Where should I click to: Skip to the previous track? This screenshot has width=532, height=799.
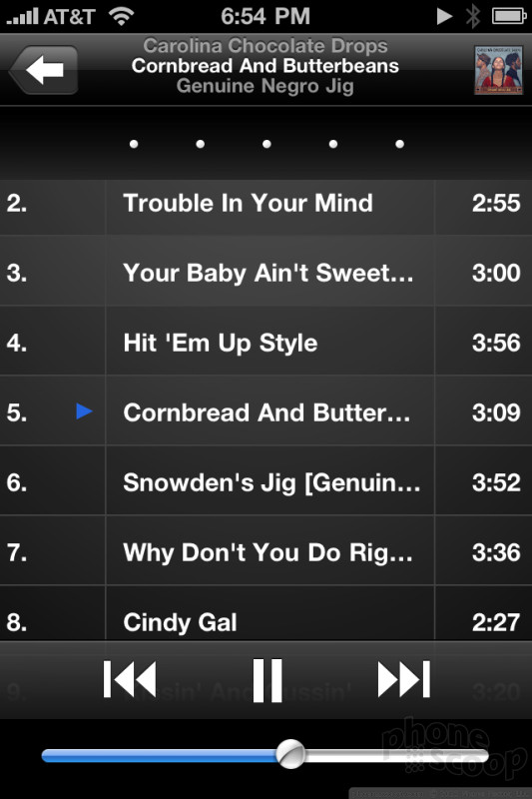pyautogui.click(x=130, y=679)
